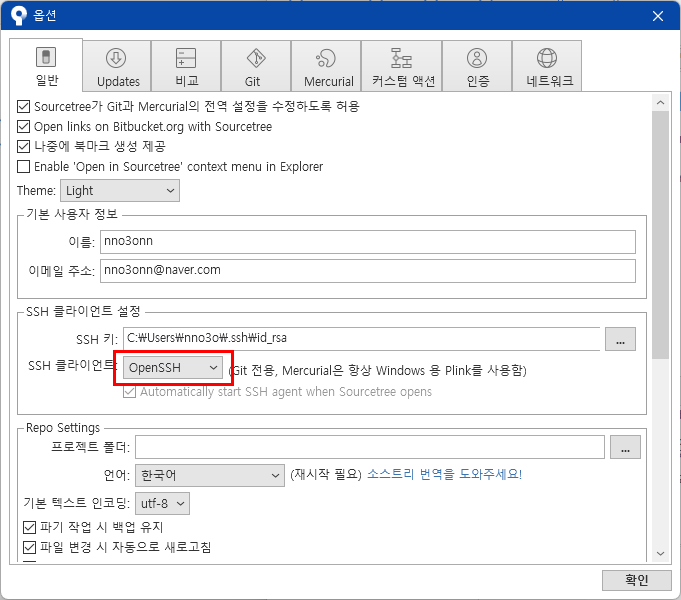Screen dimensions: 681x600
Task: Click the 프로젝트 폴더 input field
Action: click(370, 447)
